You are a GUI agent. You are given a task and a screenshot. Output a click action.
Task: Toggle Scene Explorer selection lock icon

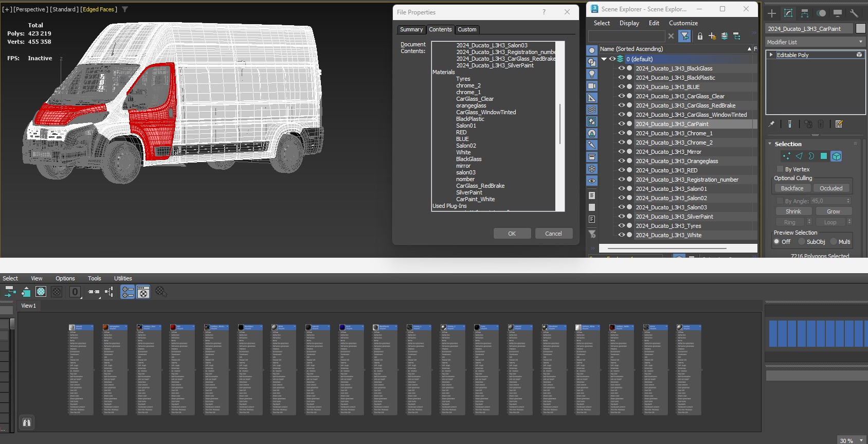700,36
